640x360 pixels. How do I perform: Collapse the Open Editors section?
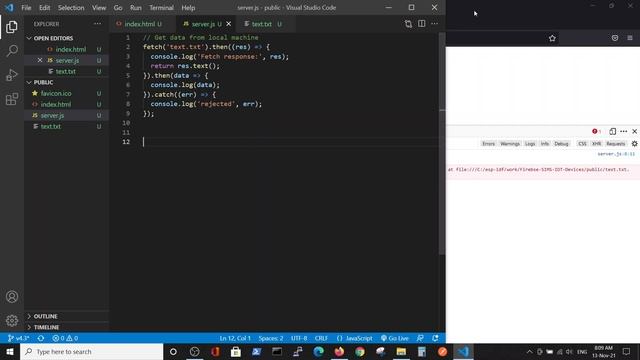coord(66,38)
